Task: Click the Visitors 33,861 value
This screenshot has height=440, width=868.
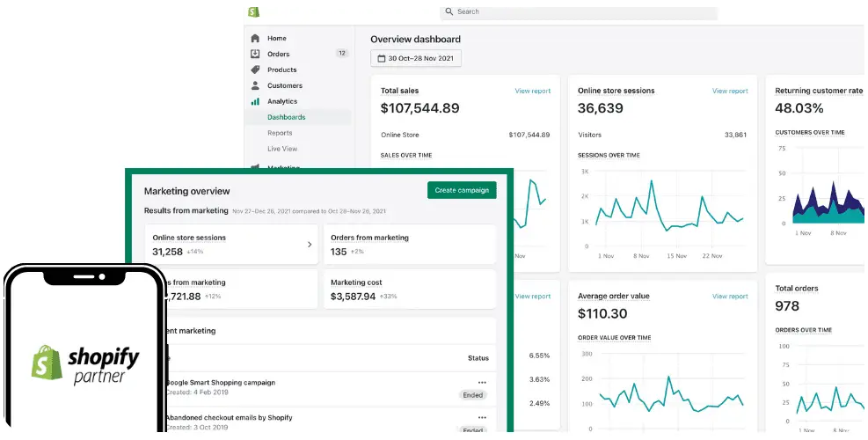Action: 735,135
